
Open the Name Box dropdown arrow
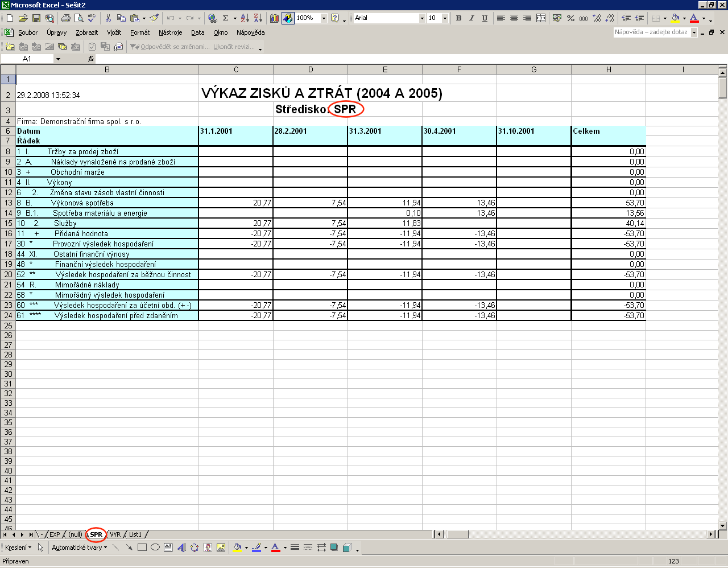58,59
